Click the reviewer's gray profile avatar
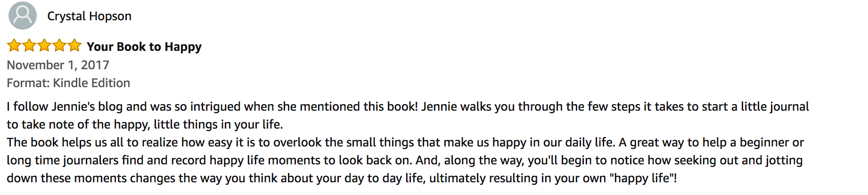868x195 pixels. tap(23, 16)
